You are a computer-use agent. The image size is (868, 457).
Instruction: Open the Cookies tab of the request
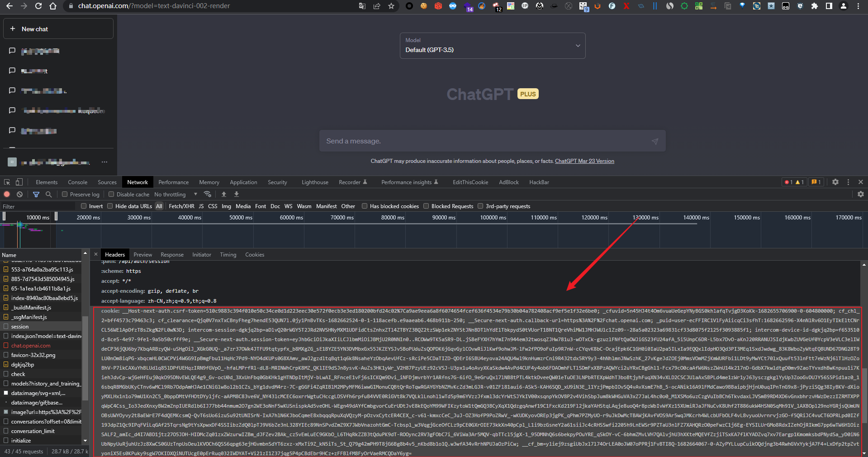click(x=255, y=254)
